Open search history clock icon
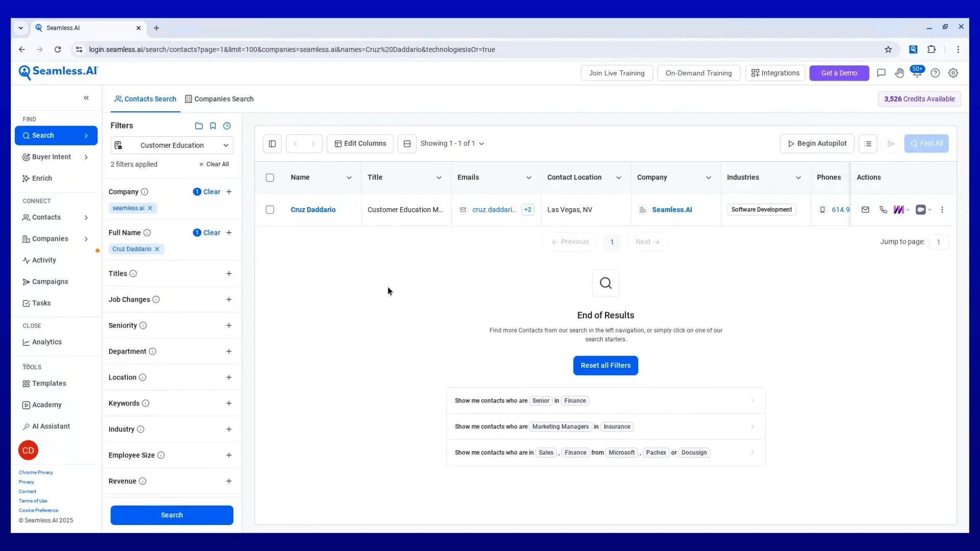The image size is (980, 551). pyautogui.click(x=227, y=126)
